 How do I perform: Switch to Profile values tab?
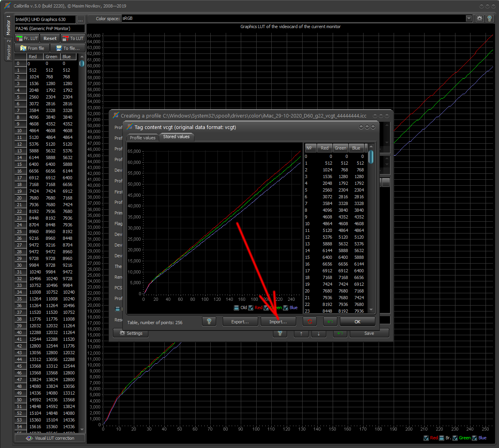tap(143, 138)
